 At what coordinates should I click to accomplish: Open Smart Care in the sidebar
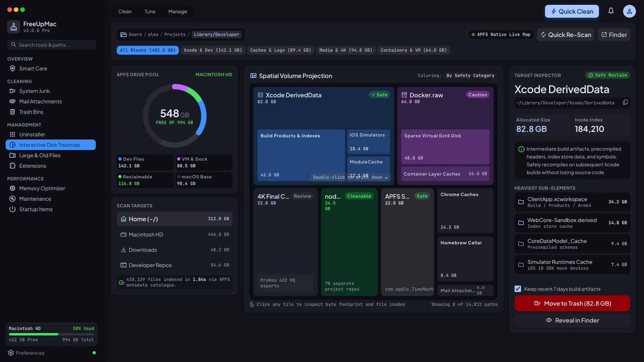(51, 68)
